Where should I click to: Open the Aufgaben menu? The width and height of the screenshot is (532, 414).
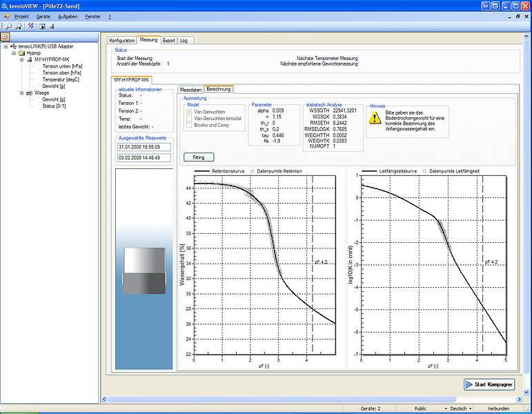(x=68, y=17)
